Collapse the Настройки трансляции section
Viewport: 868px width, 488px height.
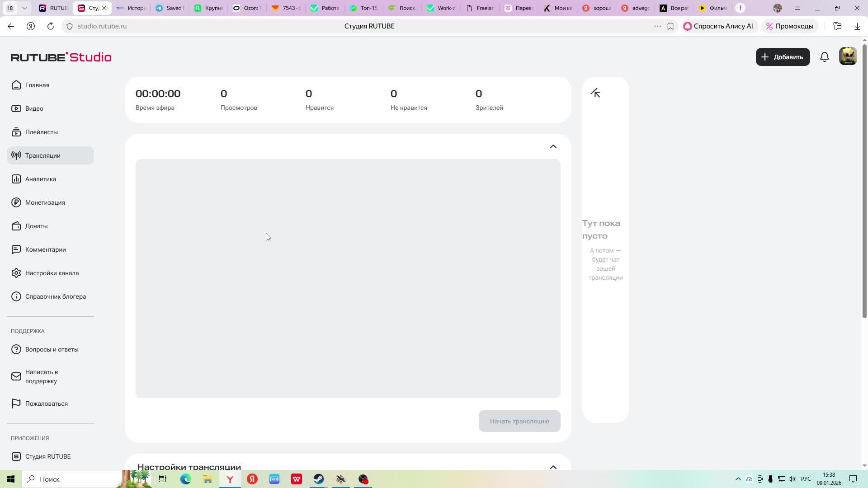pyautogui.click(x=553, y=467)
